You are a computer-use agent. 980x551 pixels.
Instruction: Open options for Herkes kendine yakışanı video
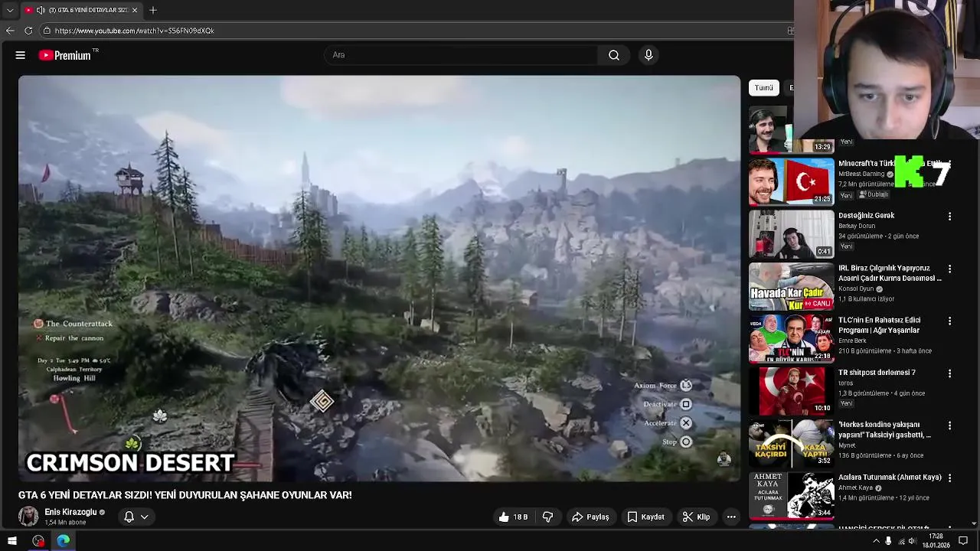(x=949, y=425)
